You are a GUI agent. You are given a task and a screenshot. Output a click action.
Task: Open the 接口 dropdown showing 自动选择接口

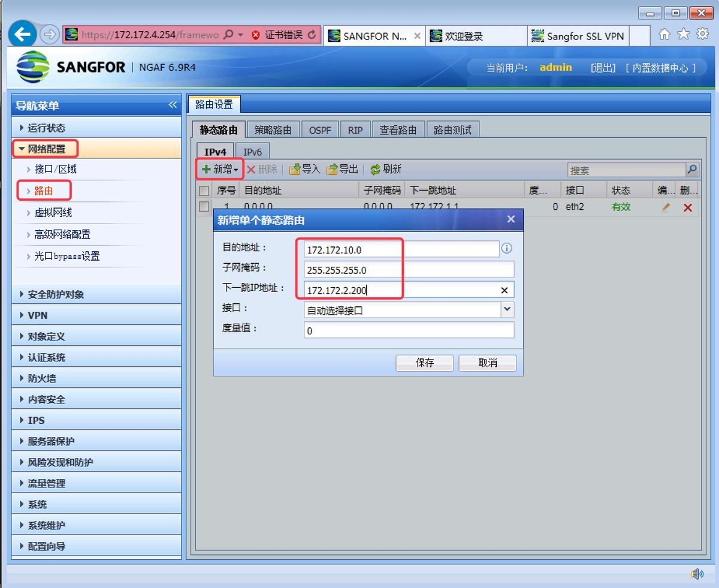(x=507, y=310)
